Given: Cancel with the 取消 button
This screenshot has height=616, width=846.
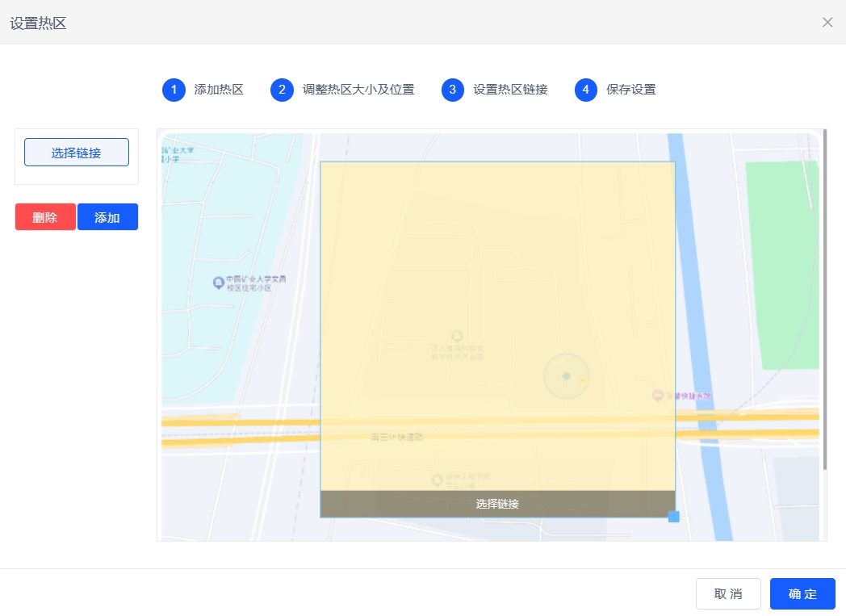Looking at the screenshot, I should coord(728,593).
